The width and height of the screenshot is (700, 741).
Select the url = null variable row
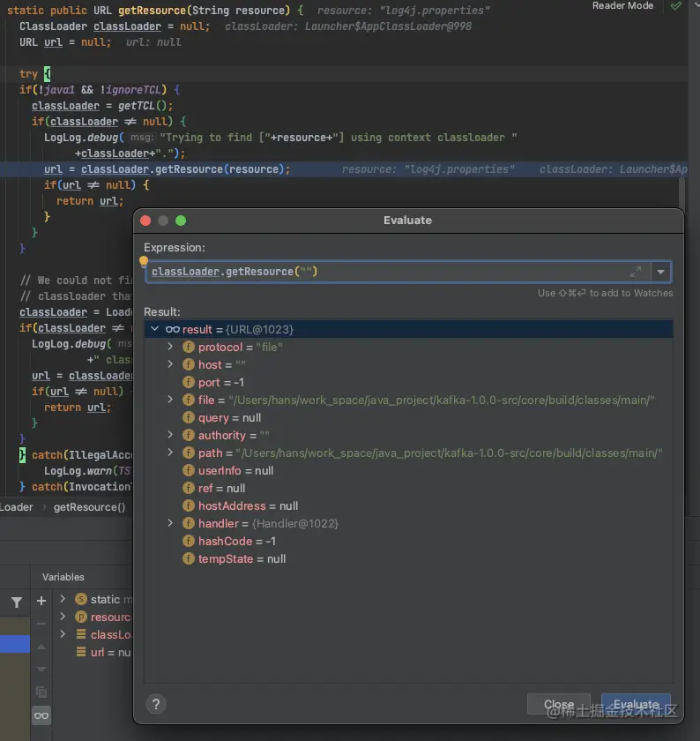(94, 652)
